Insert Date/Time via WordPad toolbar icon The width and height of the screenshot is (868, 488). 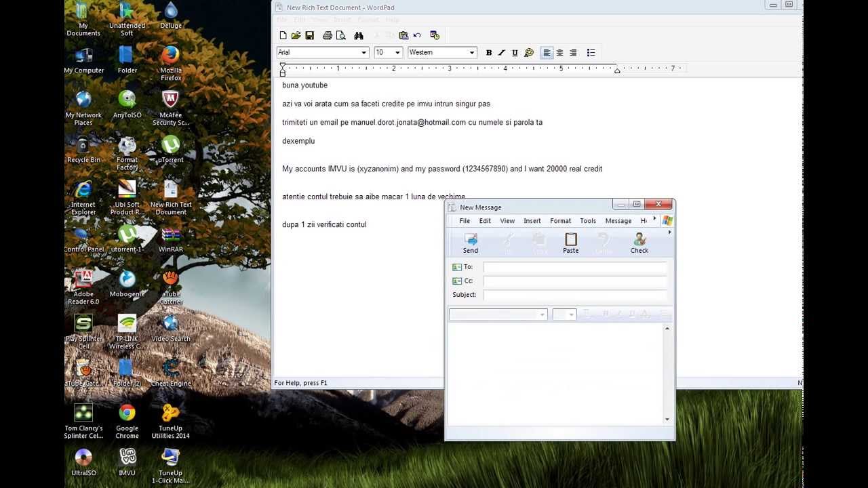435,35
